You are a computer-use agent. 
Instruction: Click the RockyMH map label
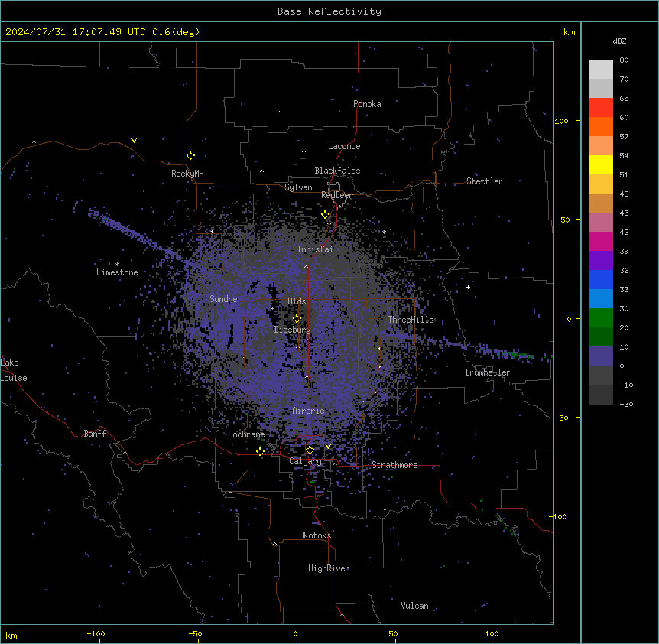coord(187,174)
